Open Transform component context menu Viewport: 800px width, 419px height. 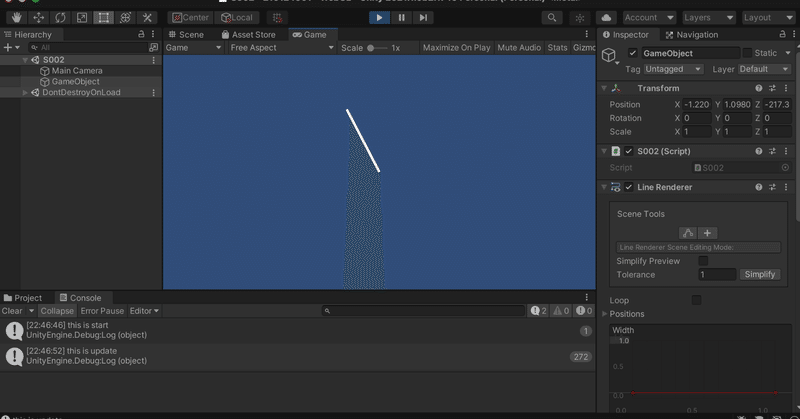pyautogui.click(x=786, y=88)
